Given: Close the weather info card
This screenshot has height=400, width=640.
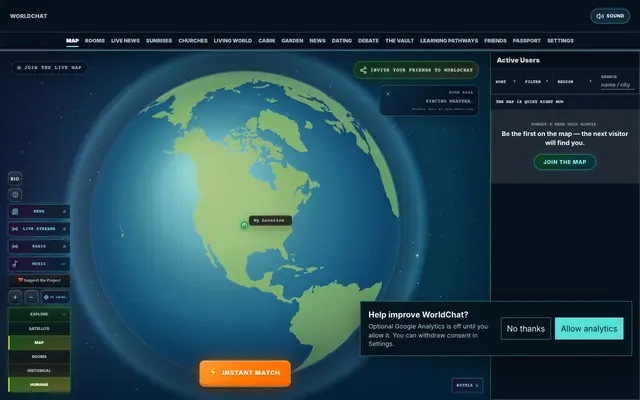Looking at the screenshot, I should [x=388, y=94].
